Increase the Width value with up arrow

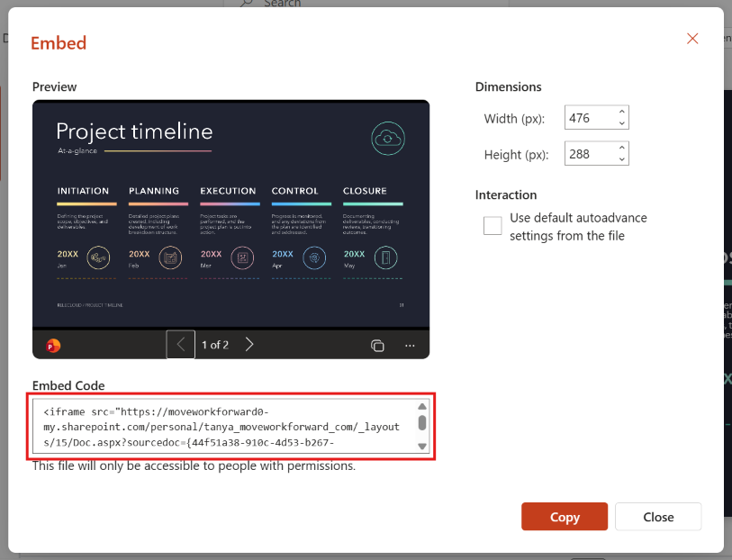click(622, 112)
